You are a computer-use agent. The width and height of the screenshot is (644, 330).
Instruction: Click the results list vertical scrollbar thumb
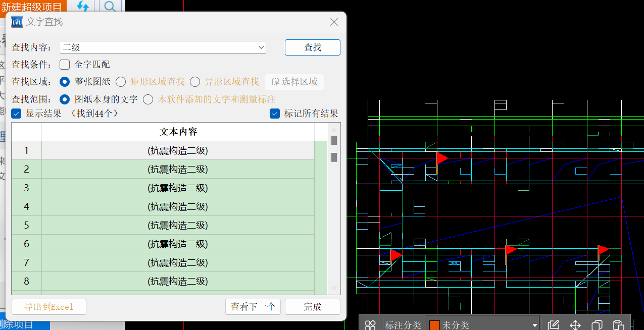pyautogui.click(x=334, y=140)
